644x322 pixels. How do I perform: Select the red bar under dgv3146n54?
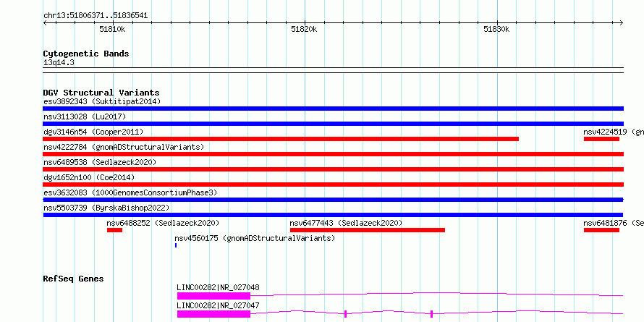click(x=281, y=139)
